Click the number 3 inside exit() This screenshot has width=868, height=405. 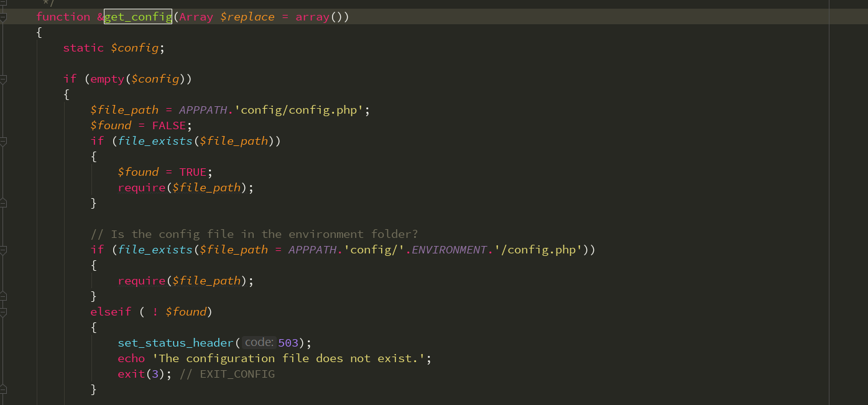[155, 374]
